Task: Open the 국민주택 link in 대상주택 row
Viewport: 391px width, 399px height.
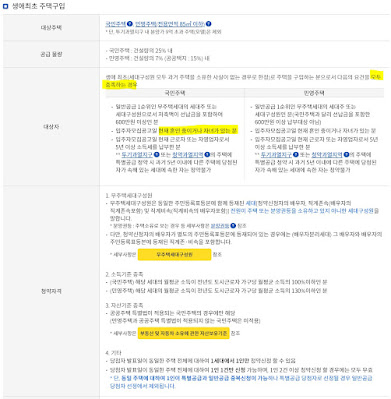Action: (116, 24)
